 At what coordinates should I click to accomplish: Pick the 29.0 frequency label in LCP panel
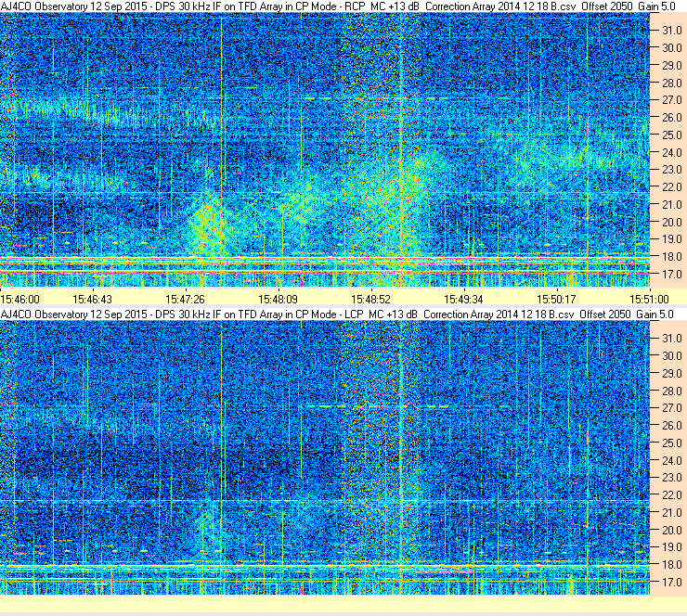click(x=672, y=374)
